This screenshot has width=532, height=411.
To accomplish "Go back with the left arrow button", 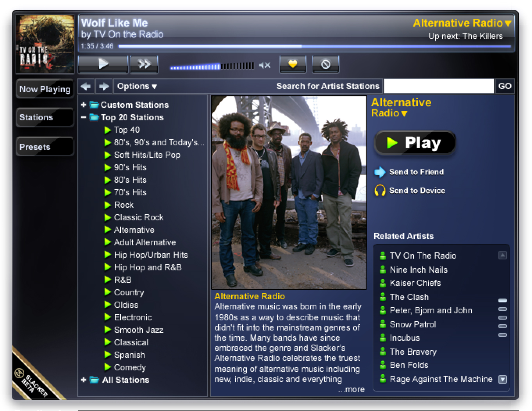I will tap(86, 86).
